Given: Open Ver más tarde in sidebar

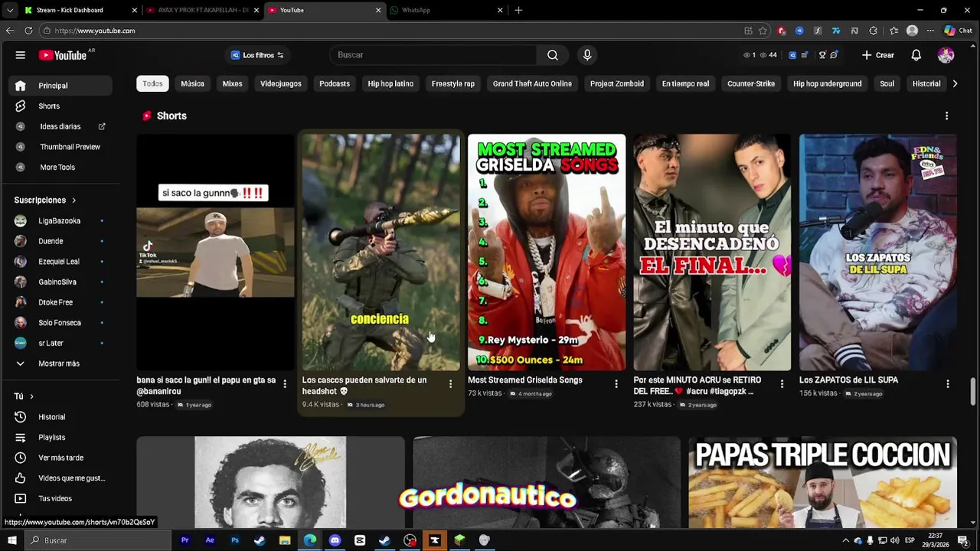Looking at the screenshot, I should [59, 458].
